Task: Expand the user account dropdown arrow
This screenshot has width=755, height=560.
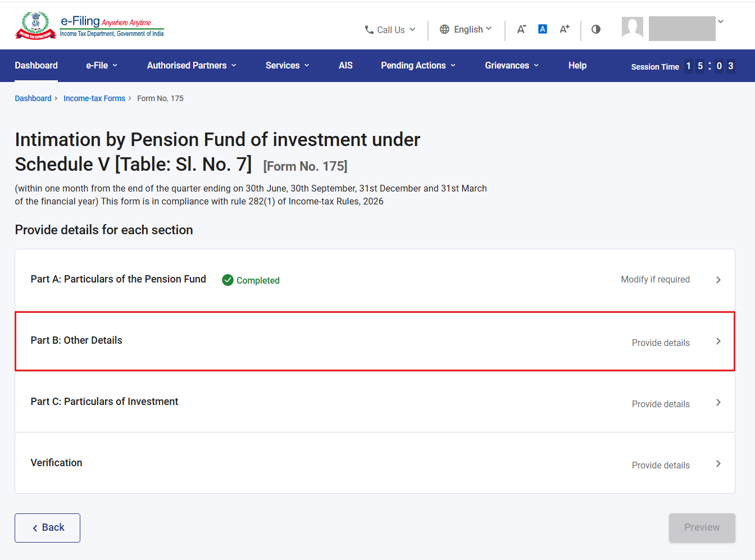Action: pos(721,21)
